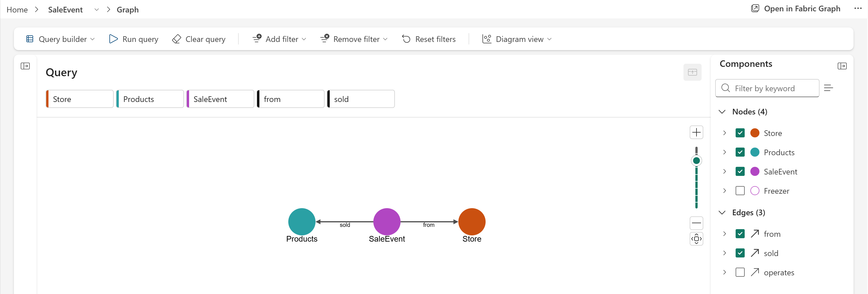Expand the Store node row
868x294 pixels.
click(x=725, y=133)
